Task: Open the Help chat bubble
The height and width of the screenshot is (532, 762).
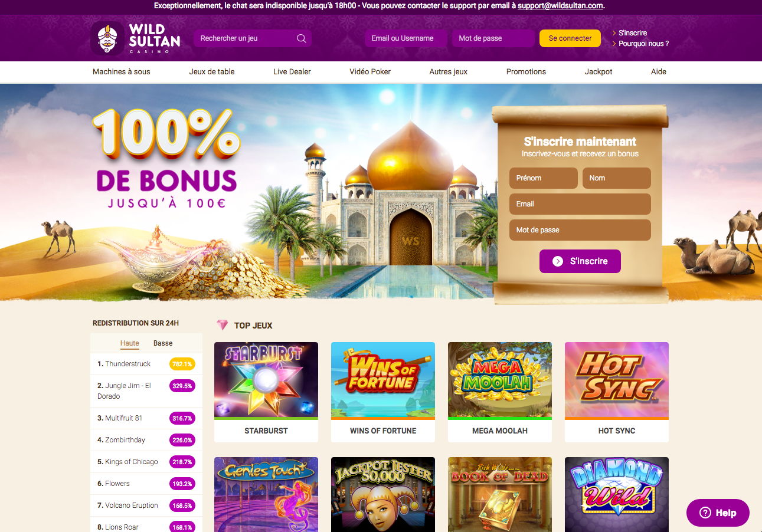Action: [x=718, y=513]
